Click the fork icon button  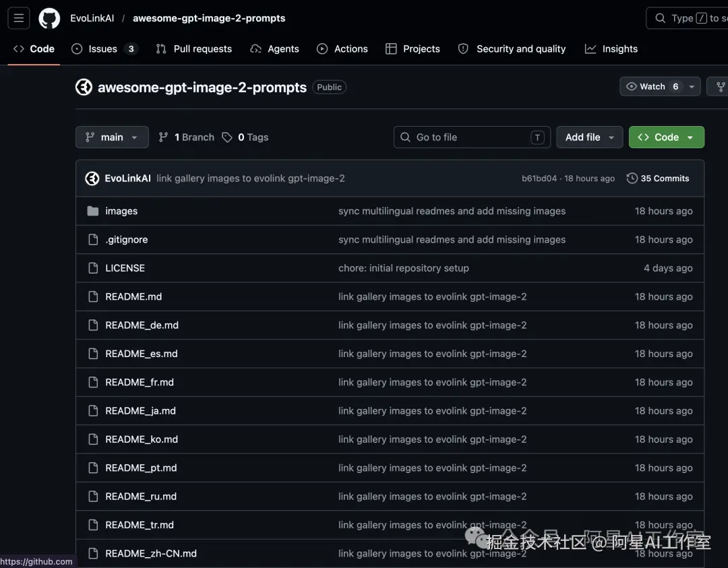point(720,87)
